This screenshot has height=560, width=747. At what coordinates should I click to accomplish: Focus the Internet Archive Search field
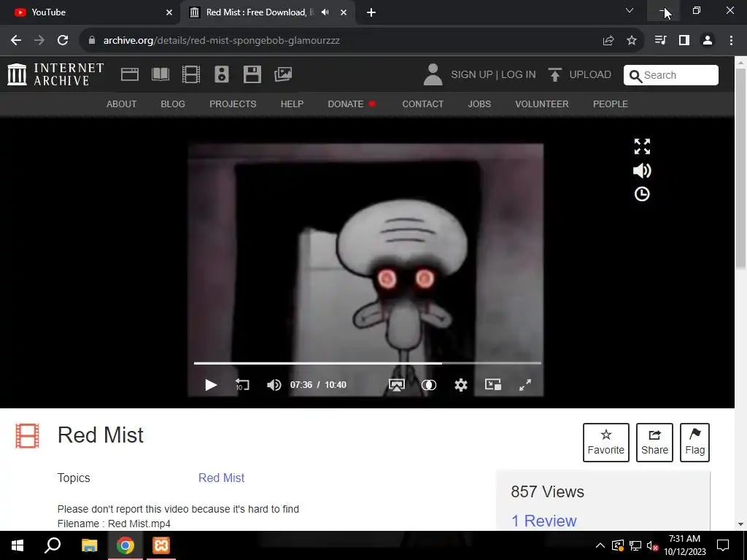click(671, 75)
